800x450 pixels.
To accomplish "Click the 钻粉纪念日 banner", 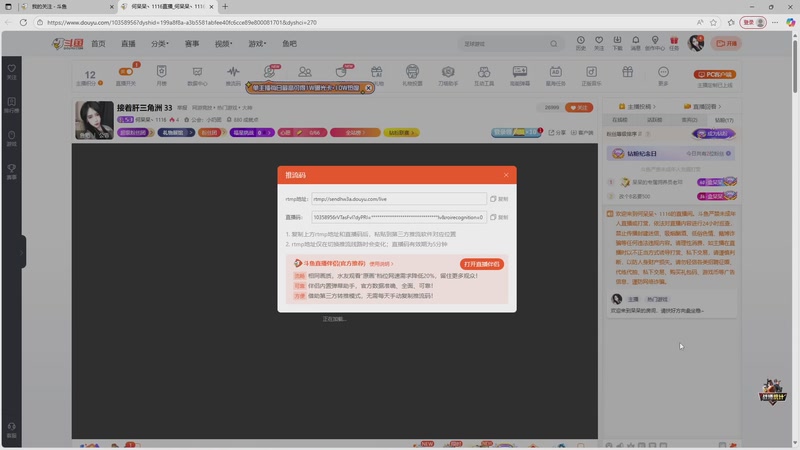I will tap(670, 154).
